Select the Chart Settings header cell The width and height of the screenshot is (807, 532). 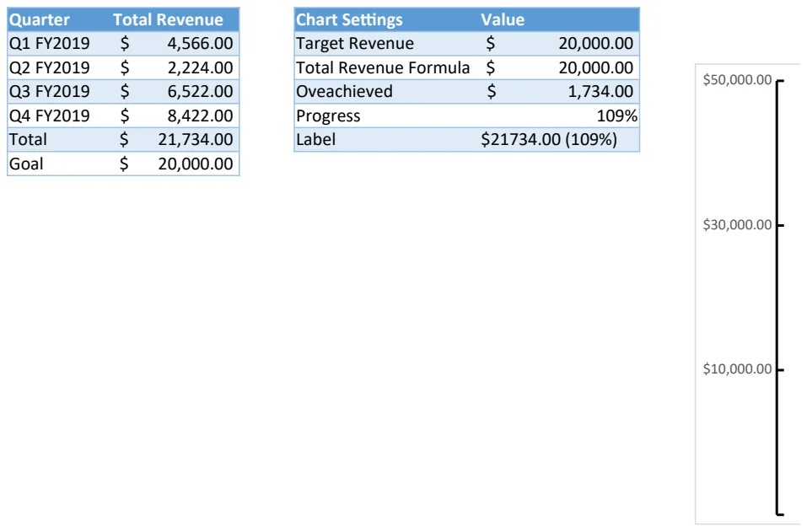click(x=386, y=19)
